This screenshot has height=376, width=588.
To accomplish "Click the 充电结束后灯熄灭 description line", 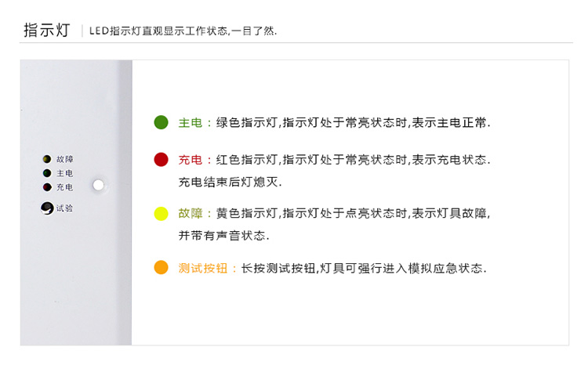I will pyautogui.click(x=230, y=182).
